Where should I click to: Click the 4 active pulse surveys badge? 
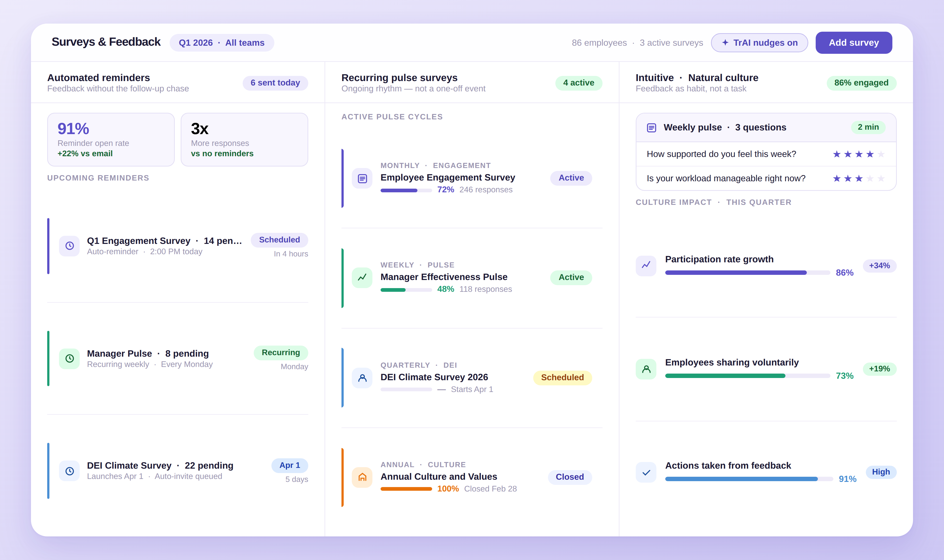tap(578, 83)
